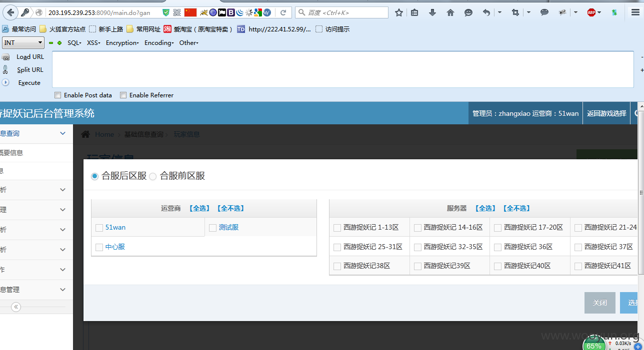The height and width of the screenshot is (350, 644).
Task: Click the Load URL button label
Action: coord(30,57)
